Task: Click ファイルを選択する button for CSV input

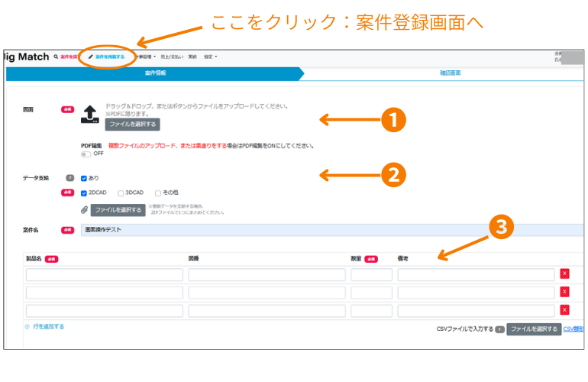Action: (x=533, y=329)
